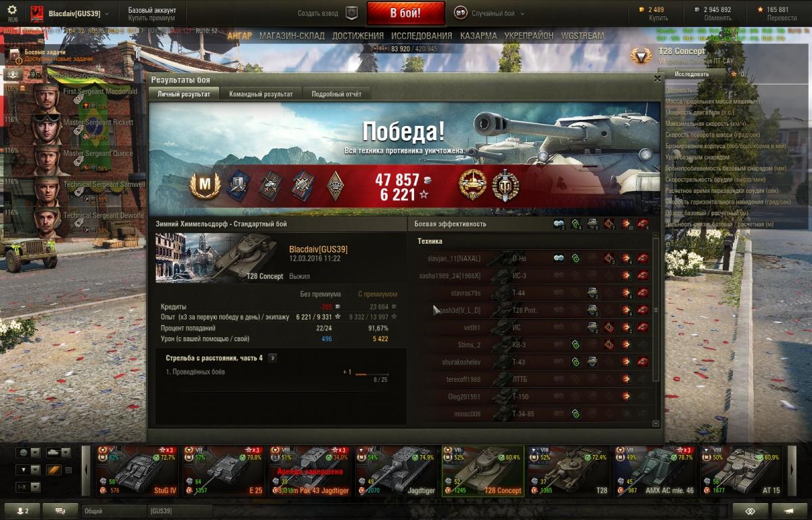This screenshot has width=812, height=520.
Task: Click the spotted-enemies icon in Боевая эффективность header
Action: (559, 223)
